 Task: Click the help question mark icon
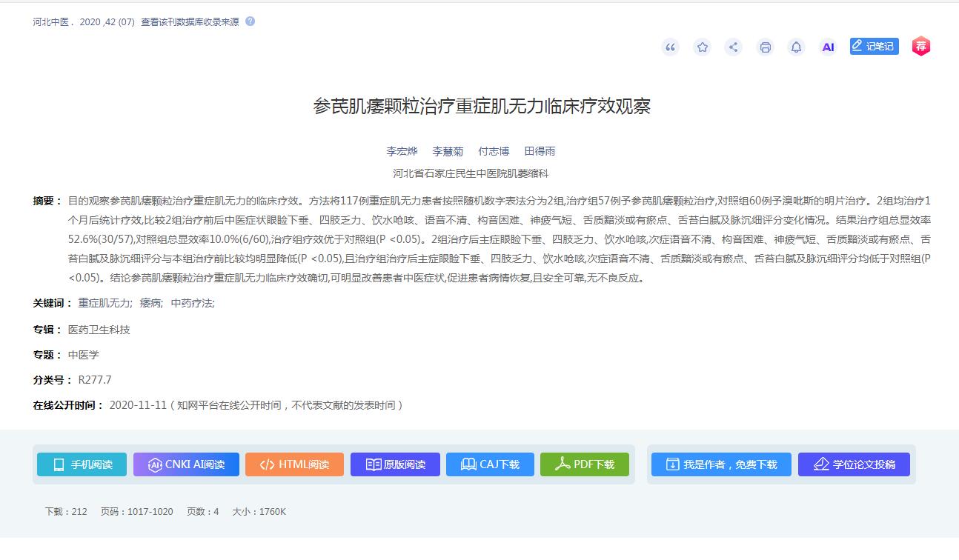(x=250, y=21)
